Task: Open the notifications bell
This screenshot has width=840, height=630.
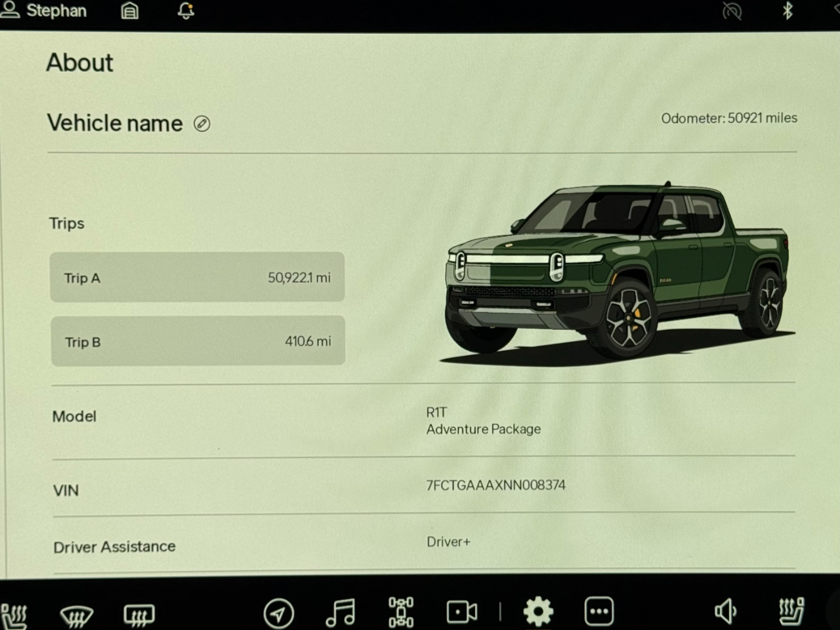Action: tap(186, 10)
